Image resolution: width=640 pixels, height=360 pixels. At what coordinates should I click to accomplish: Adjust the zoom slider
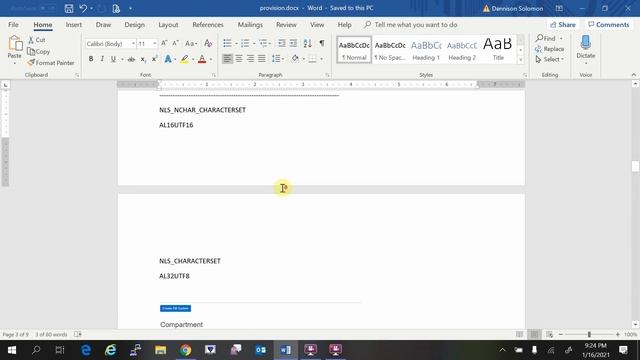point(589,334)
